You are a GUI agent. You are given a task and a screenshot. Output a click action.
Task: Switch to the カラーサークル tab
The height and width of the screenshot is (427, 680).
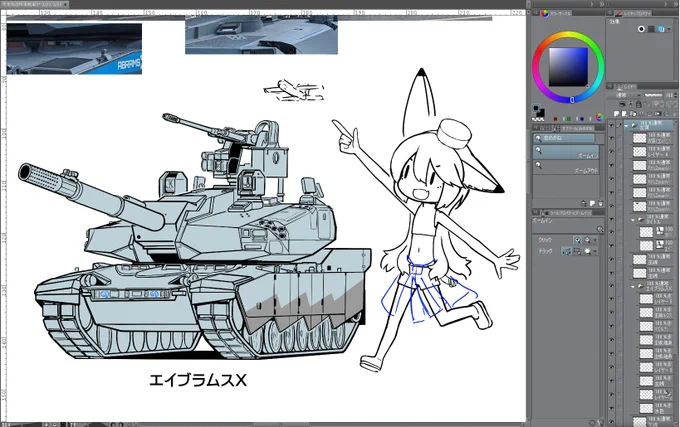(556, 14)
